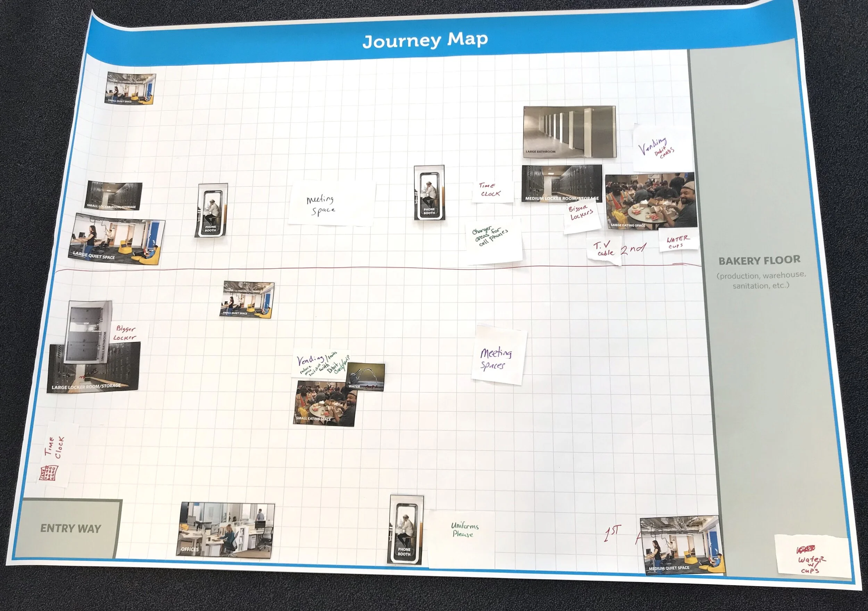This screenshot has width=868, height=611.
Task: Click the red time clock keypad drawing
Action: [48, 473]
